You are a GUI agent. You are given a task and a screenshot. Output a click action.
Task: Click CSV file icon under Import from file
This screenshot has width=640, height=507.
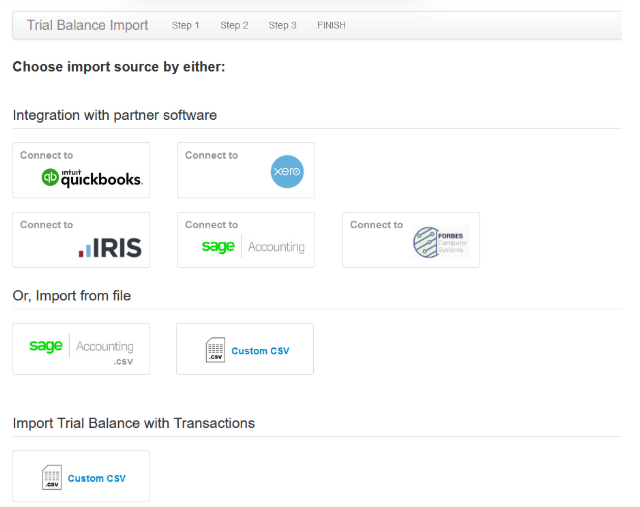click(x=216, y=351)
